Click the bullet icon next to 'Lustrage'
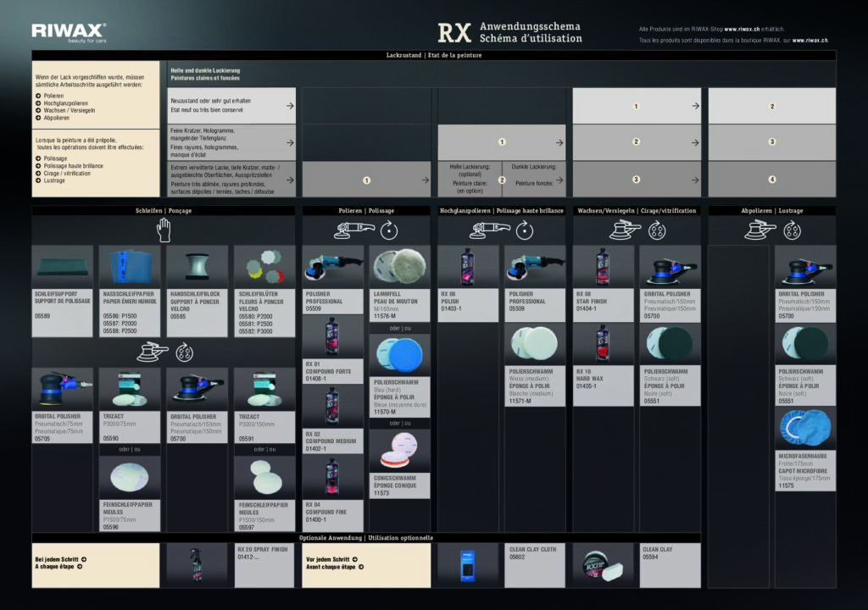Viewport: 868px width, 610px height. pyautogui.click(x=38, y=180)
